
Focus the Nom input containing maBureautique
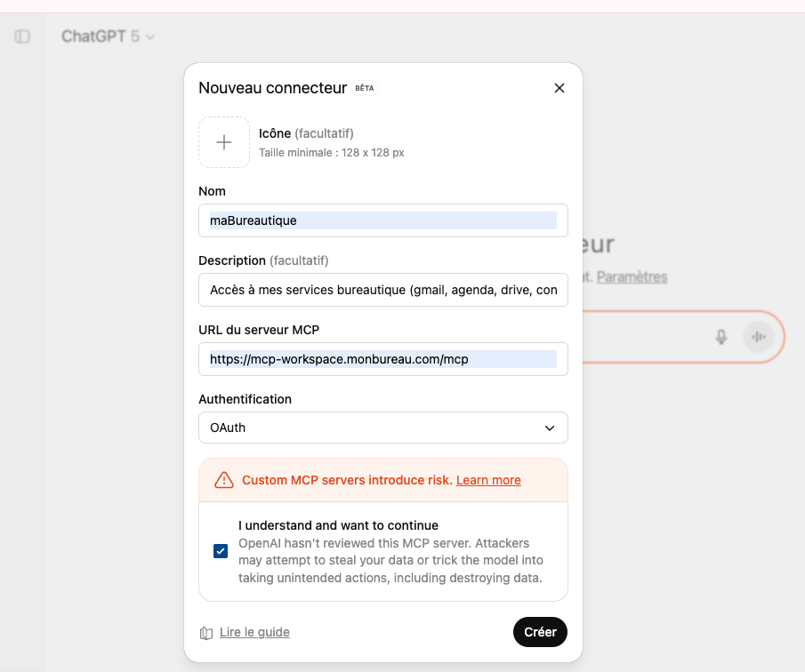coord(382,220)
